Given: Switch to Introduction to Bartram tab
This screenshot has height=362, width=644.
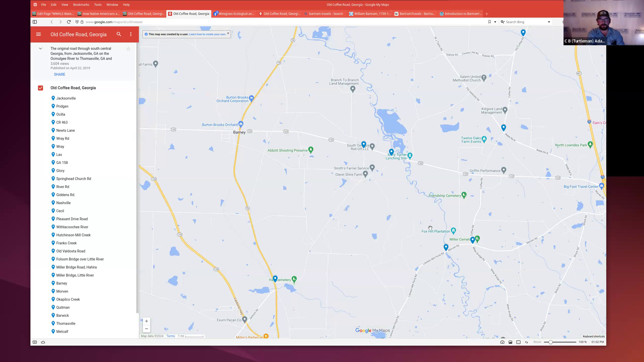Looking at the screenshot, I should click(x=461, y=14).
